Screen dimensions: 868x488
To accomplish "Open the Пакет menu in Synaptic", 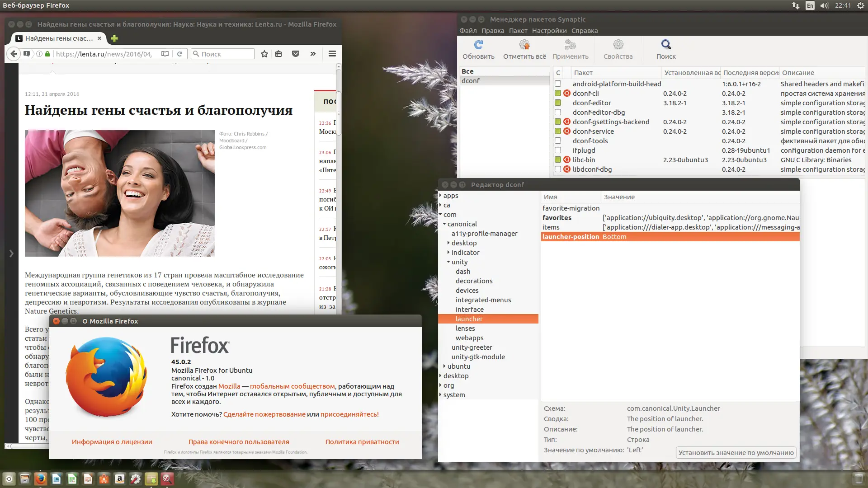I will (518, 31).
